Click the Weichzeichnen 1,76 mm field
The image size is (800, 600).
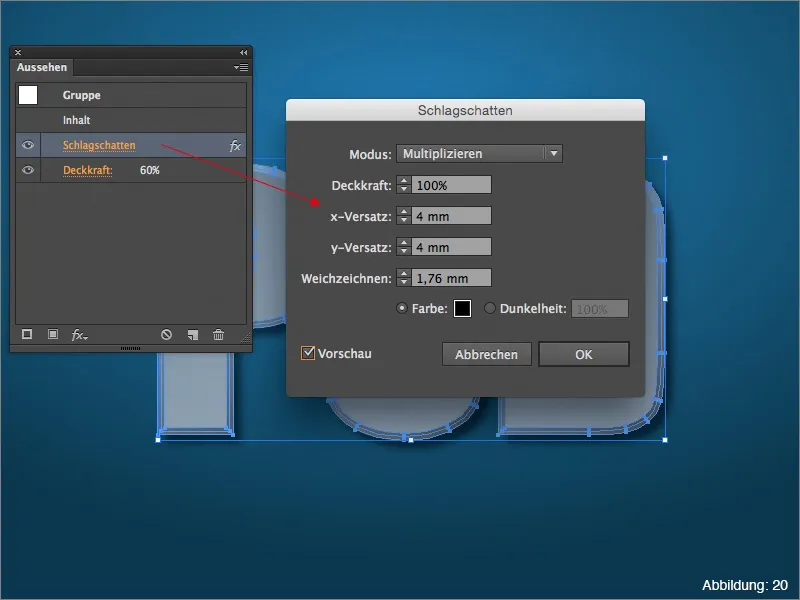click(x=452, y=278)
